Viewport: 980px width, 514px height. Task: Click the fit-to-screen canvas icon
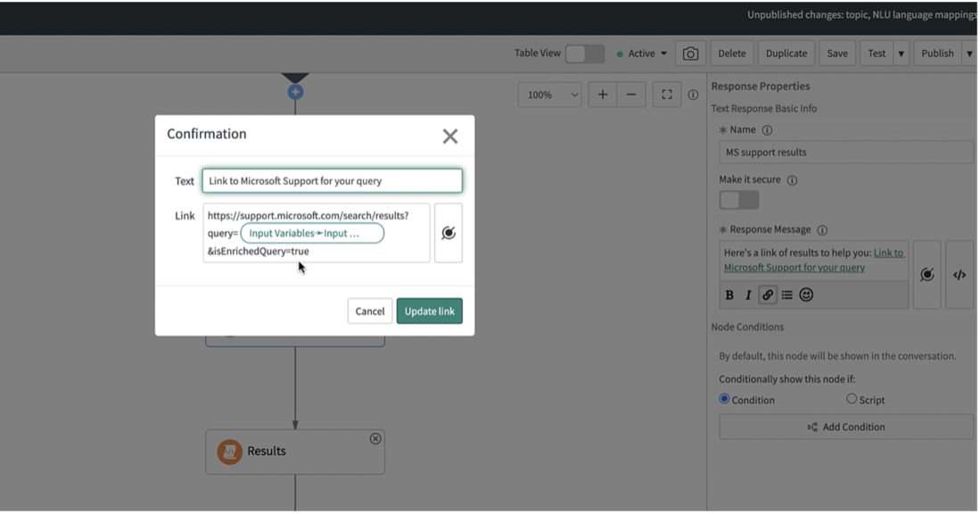[x=667, y=94]
